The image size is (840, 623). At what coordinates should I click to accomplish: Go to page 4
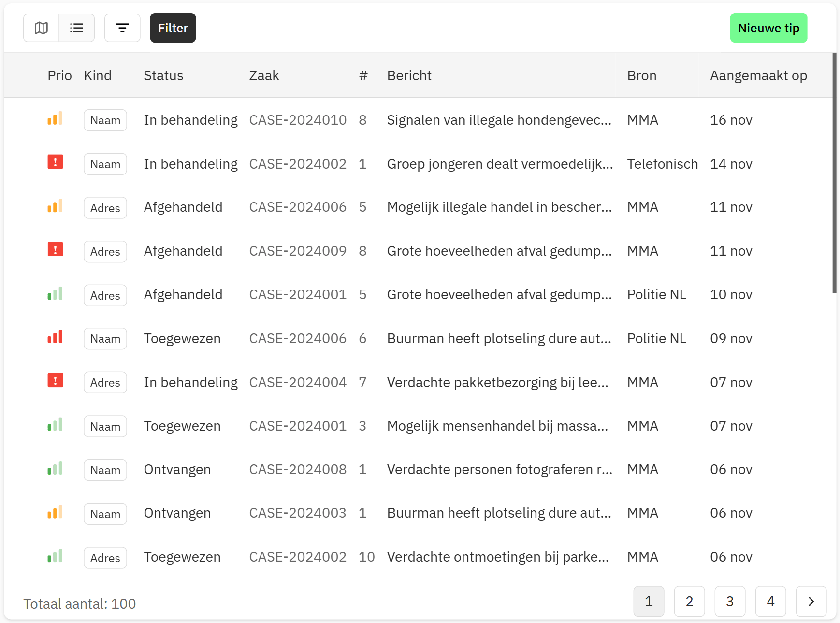pos(770,601)
